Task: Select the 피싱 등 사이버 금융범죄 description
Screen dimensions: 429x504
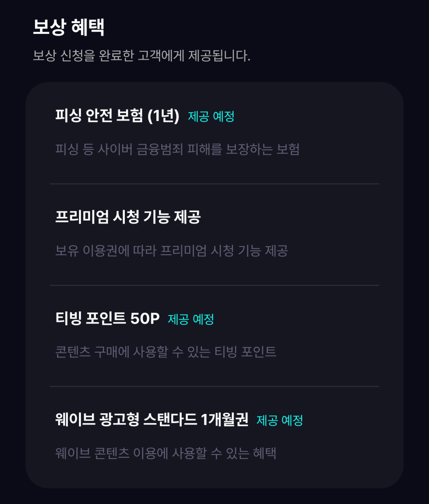Action: pos(177,149)
